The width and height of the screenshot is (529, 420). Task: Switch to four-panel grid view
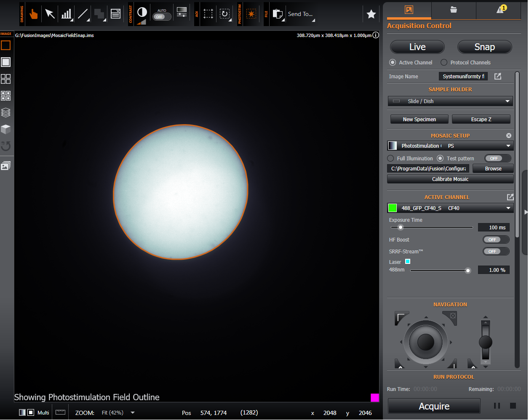click(x=6, y=79)
